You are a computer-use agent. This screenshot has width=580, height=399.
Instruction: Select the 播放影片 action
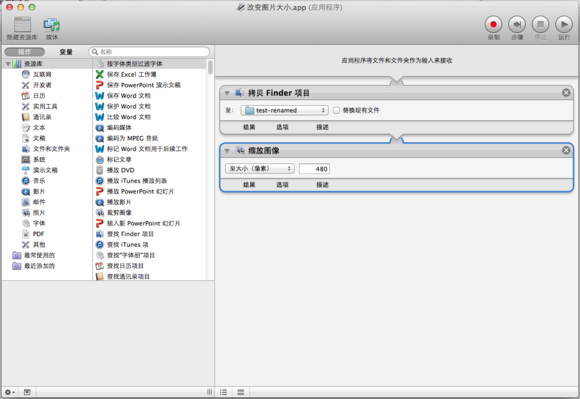click(119, 202)
